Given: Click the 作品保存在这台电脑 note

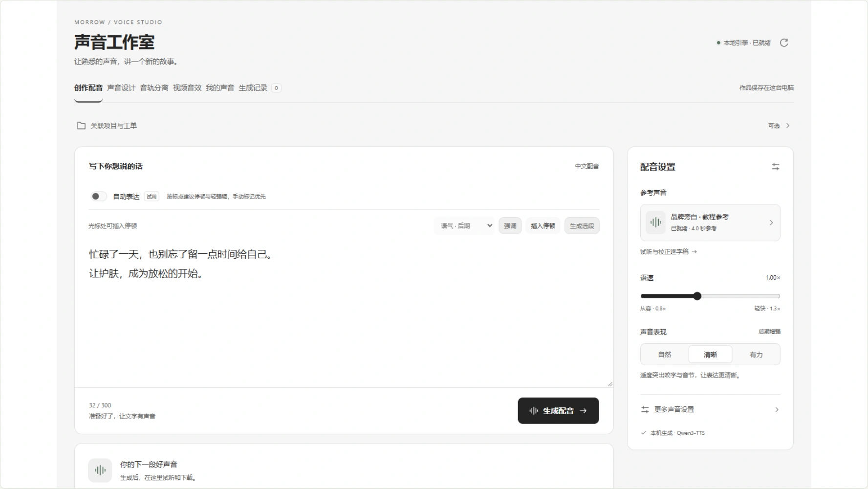Looking at the screenshot, I should click(766, 88).
